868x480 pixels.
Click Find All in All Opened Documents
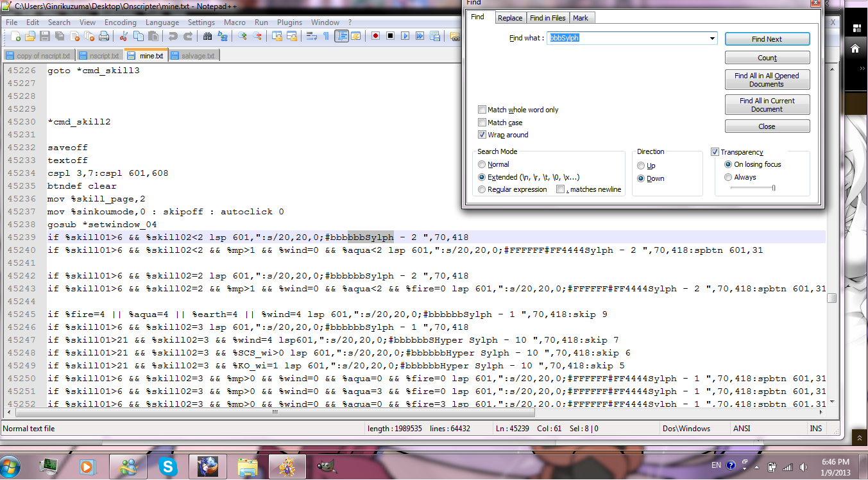pyautogui.click(x=767, y=80)
